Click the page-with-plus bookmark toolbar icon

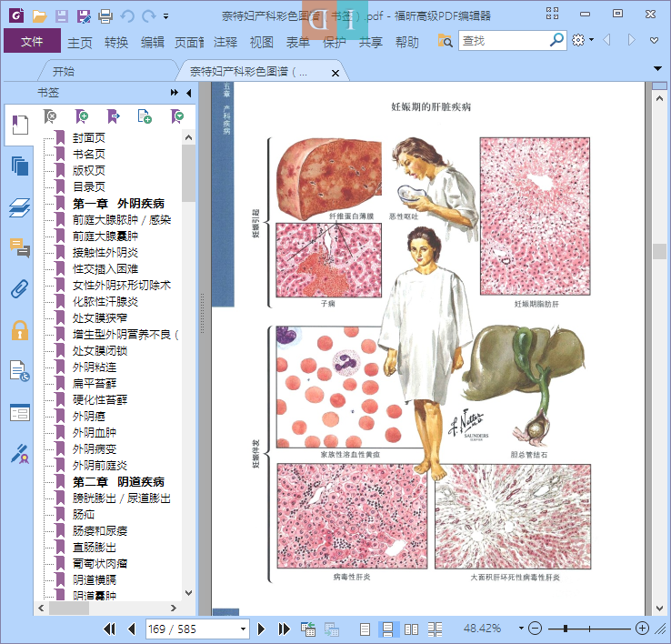pos(145,116)
